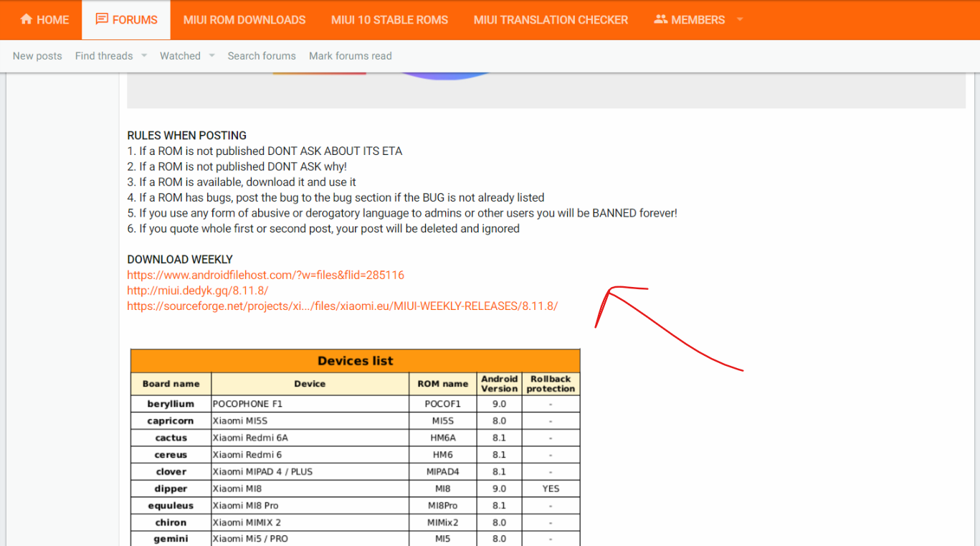Click the ROM name column header

[x=443, y=384]
